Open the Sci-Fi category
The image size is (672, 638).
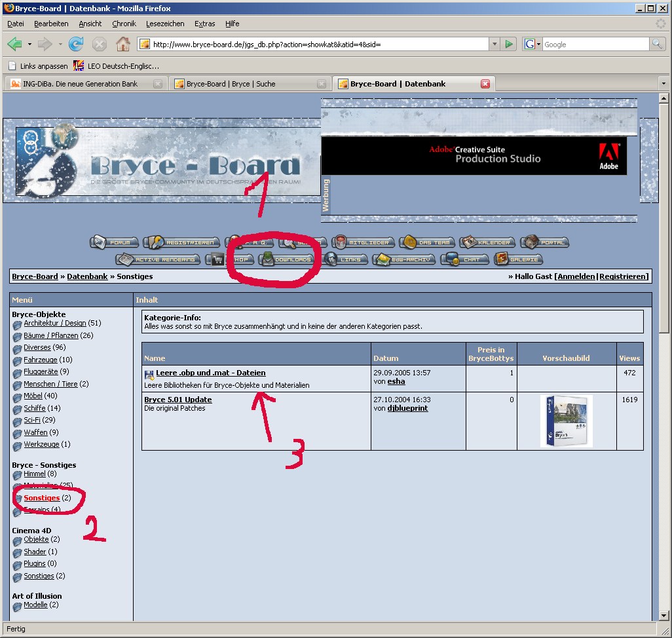[x=31, y=420]
